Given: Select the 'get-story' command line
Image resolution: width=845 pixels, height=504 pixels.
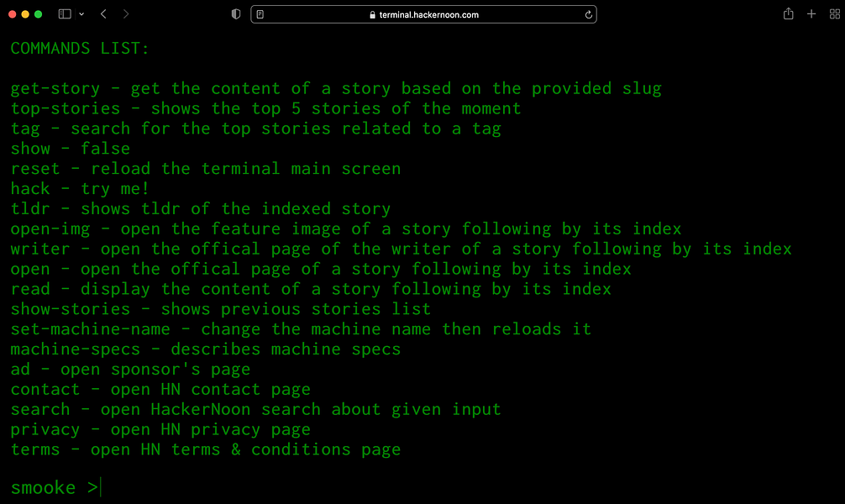Looking at the screenshot, I should click(336, 88).
